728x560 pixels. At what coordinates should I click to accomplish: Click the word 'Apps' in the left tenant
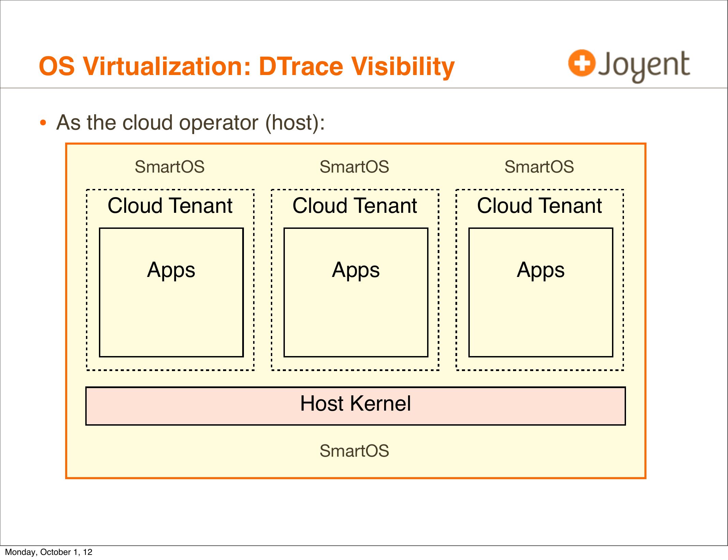[171, 270]
